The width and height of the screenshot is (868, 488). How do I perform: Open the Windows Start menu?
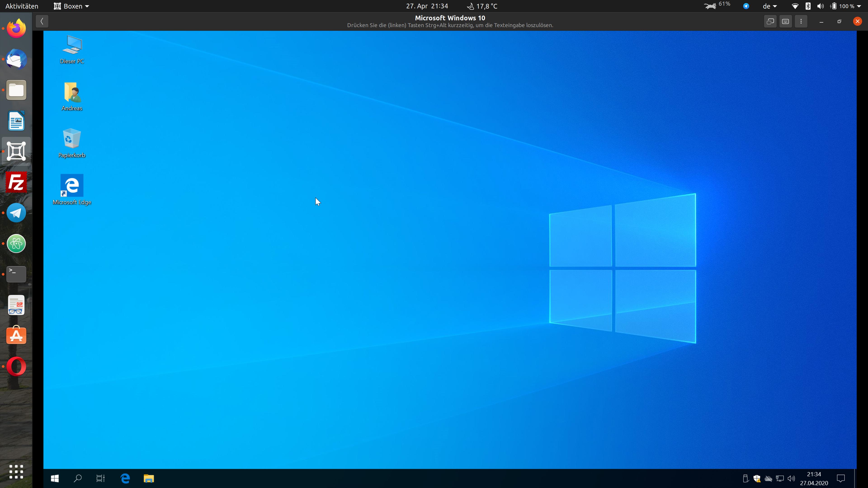pos(54,478)
